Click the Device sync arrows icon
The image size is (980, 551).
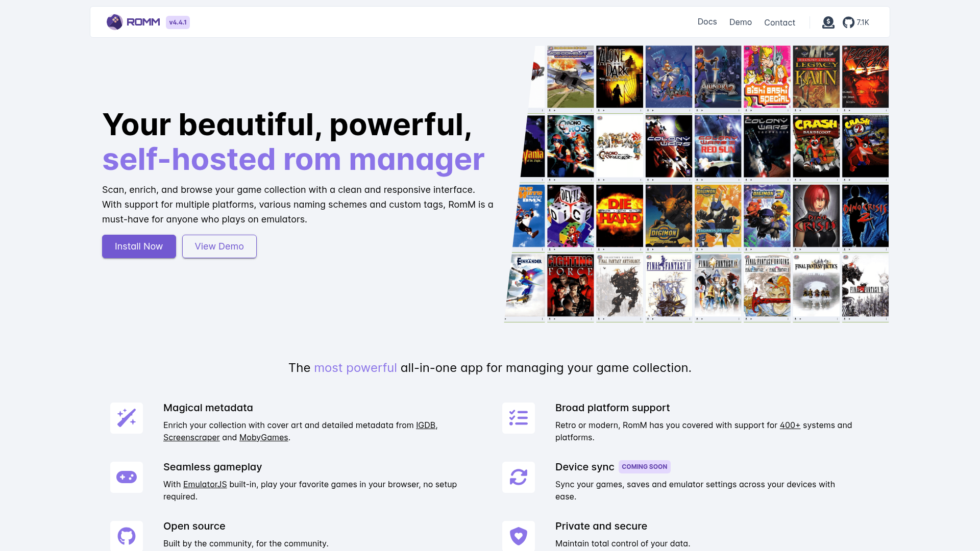[x=518, y=477]
